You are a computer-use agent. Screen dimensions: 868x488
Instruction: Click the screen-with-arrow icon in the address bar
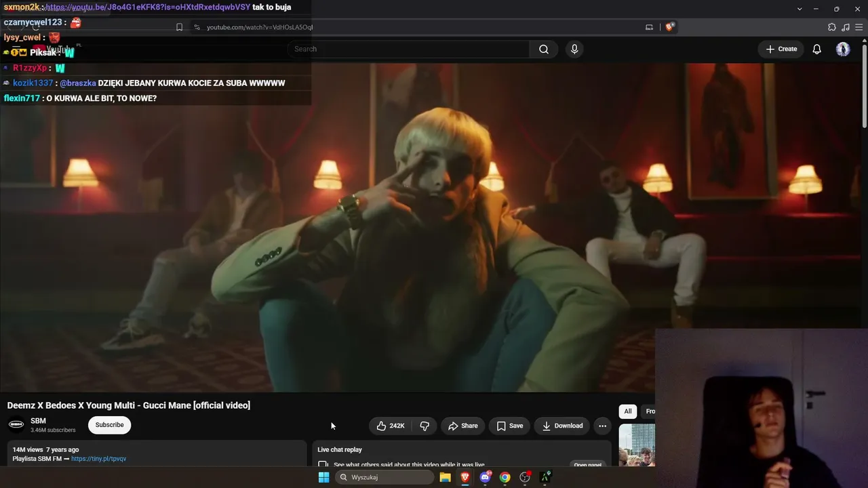pos(649,27)
